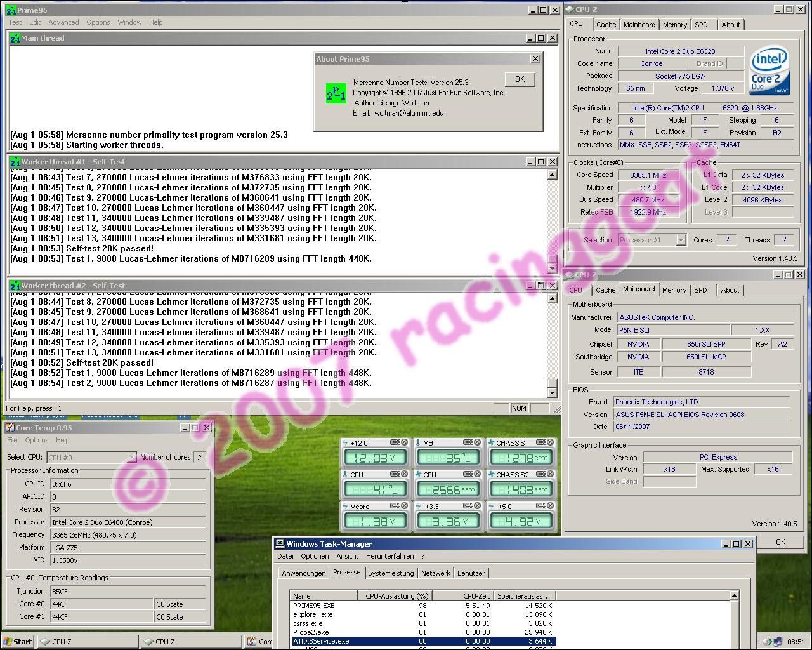Switch to Cache tab in processor CPU-Z window
This screenshot has width=812, height=650.
pos(606,25)
